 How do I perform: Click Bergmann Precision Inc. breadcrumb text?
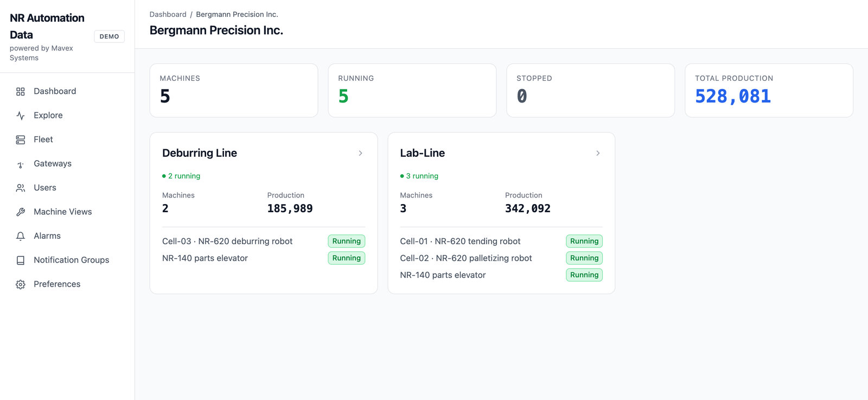pos(237,15)
